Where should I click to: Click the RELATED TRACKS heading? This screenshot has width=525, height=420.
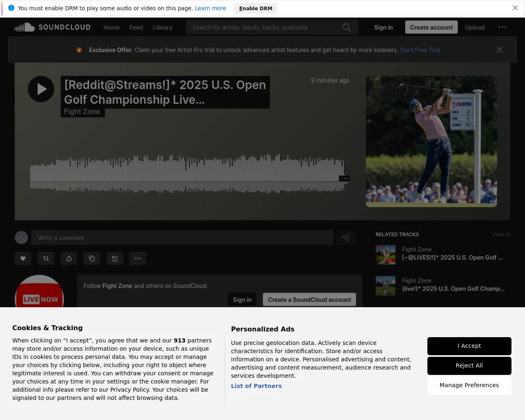[397, 235]
